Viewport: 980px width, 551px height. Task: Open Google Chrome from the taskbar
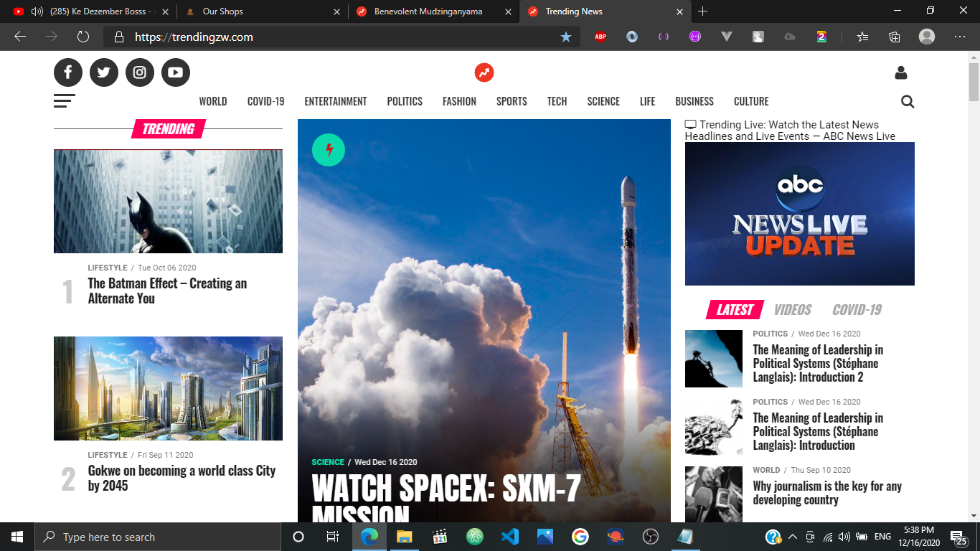[x=580, y=537]
